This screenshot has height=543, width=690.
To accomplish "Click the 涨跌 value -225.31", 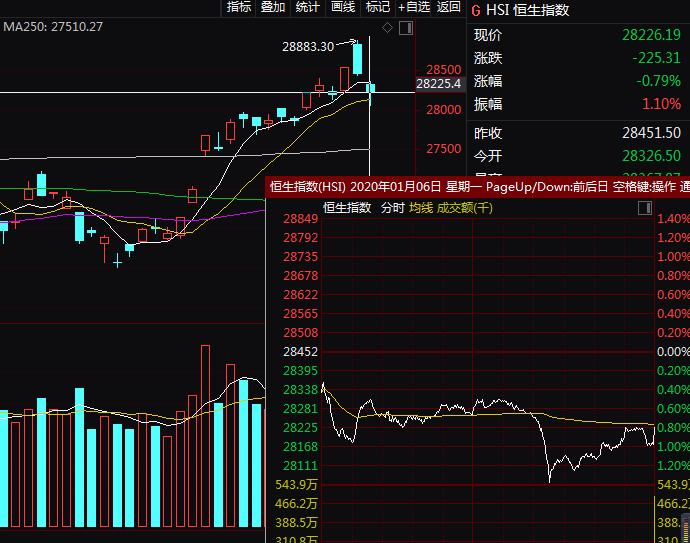I will (x=656, y=58).
